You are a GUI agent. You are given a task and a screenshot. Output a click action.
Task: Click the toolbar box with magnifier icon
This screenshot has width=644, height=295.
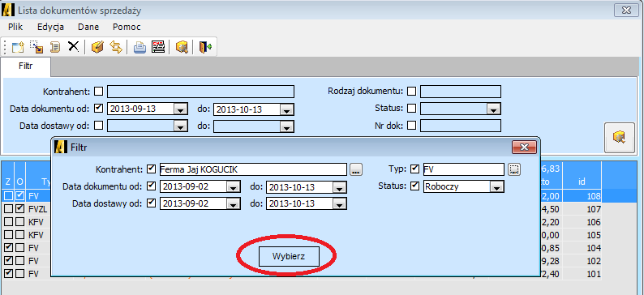click(182, 47)
